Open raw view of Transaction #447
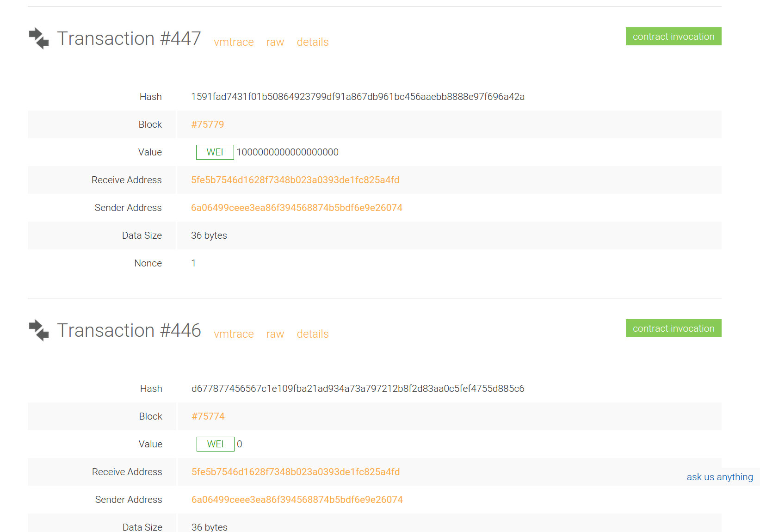 (x=275, y=42)
